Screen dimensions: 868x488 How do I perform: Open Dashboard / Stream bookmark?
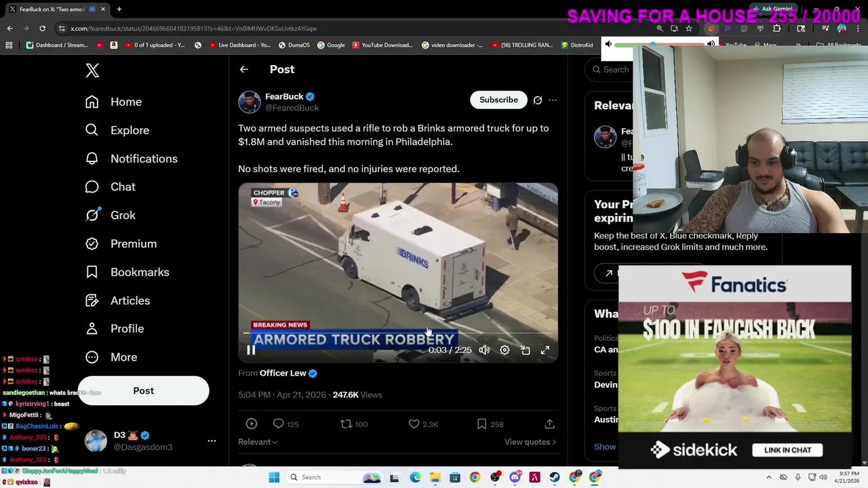[57, 45]
